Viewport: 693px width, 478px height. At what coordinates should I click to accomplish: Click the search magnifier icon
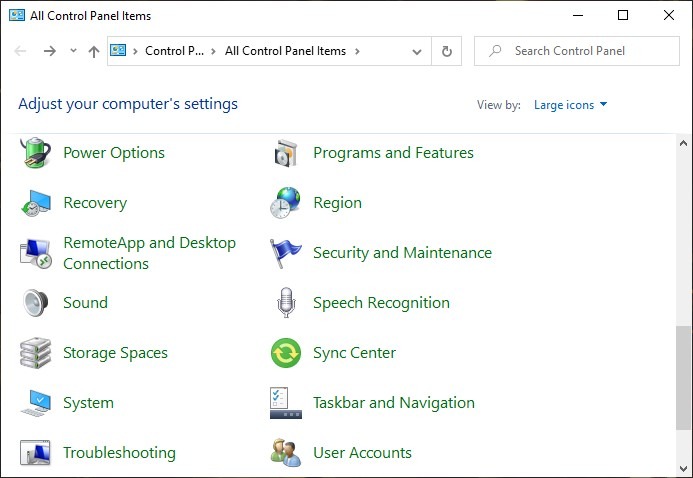[495, 51]
